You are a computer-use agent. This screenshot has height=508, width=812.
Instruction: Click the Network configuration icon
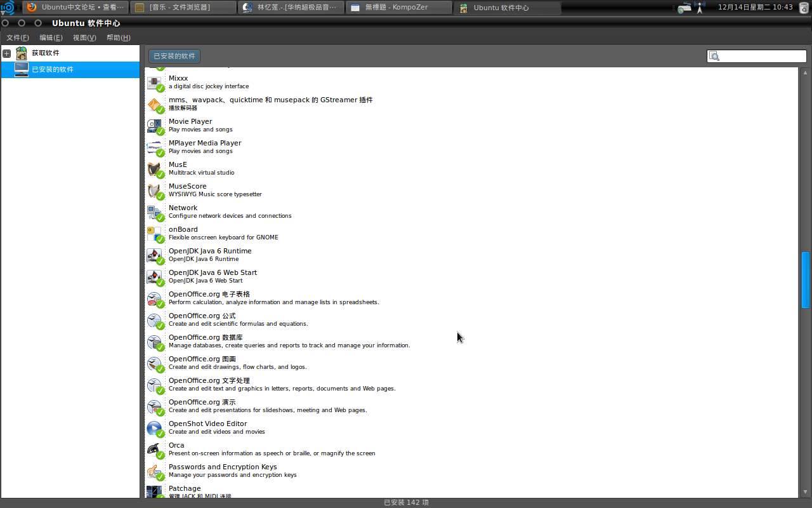(x=155, y=212)
